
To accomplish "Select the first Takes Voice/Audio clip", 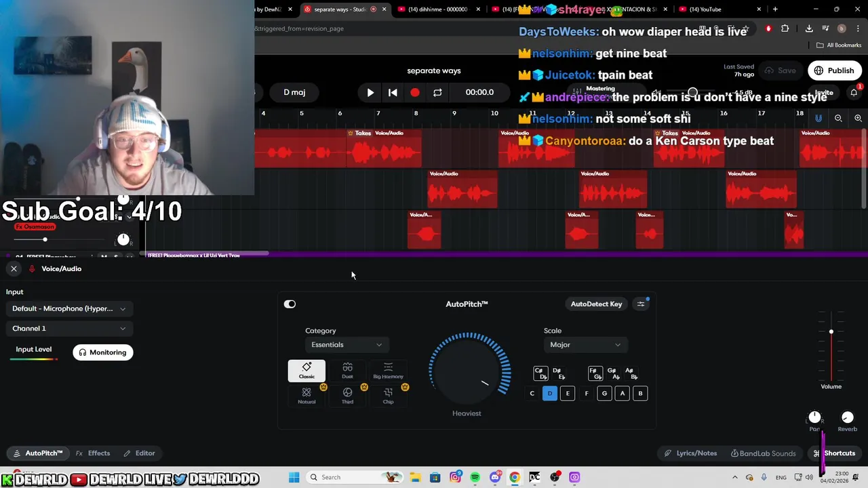I will click(x=384, y=148).
